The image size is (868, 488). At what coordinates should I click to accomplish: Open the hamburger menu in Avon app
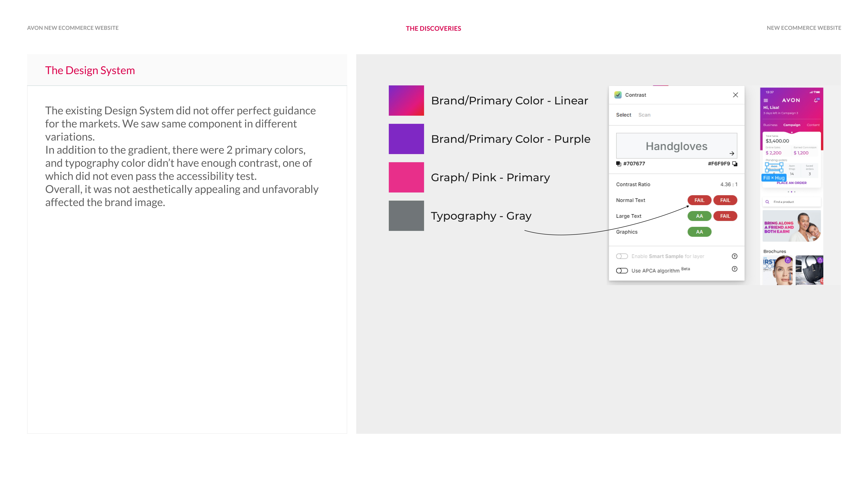766,100
